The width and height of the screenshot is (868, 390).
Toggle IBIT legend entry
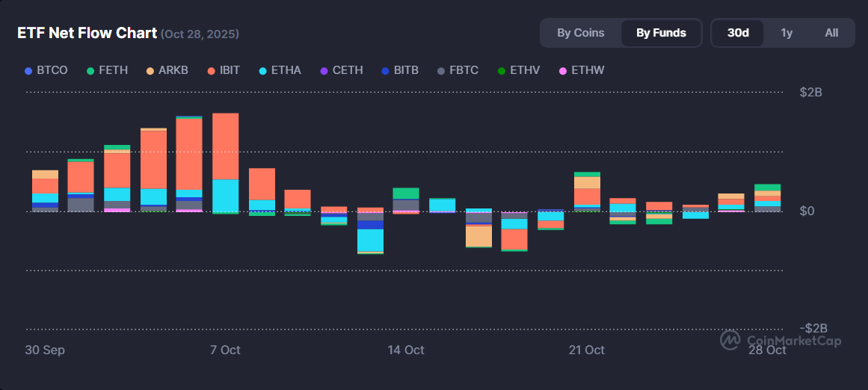(224, 70)
